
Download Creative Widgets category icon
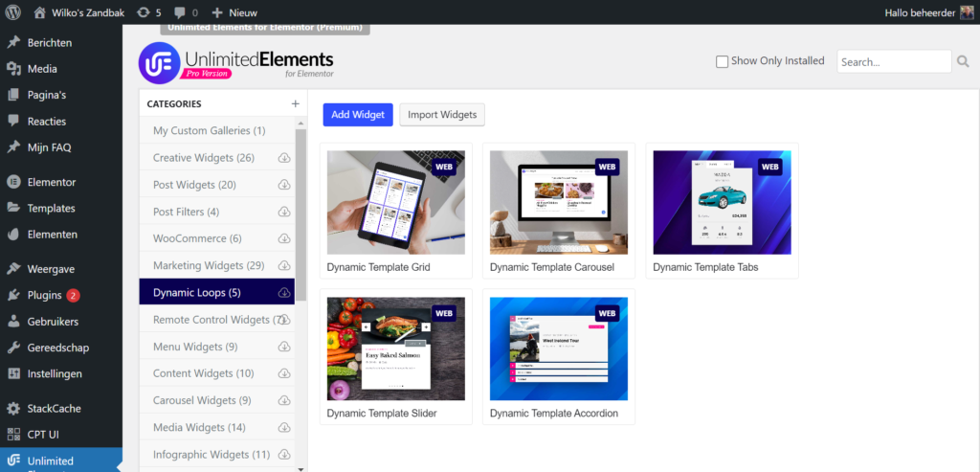284,158
